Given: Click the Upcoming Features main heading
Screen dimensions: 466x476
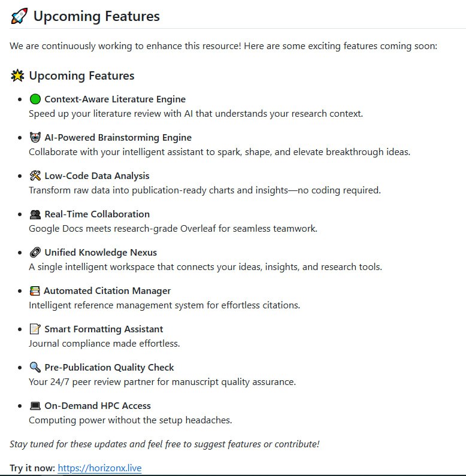Looking at the screenshot, I should 96,16.
